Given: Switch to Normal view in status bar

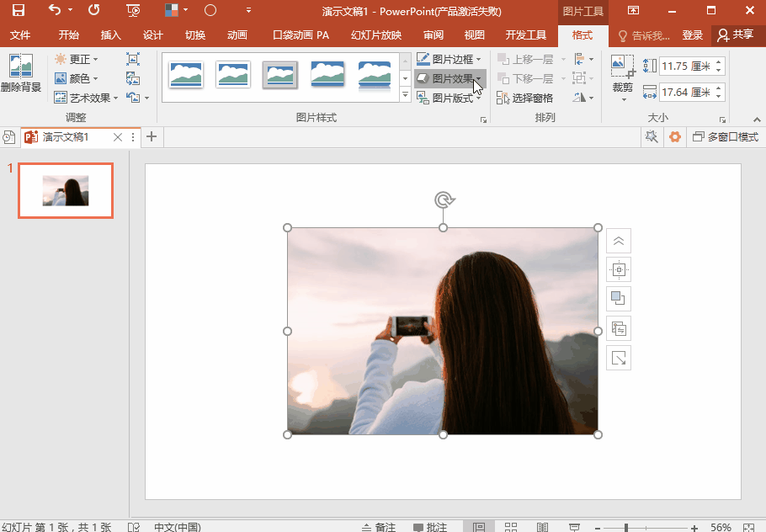Looking at the screenshot, I should click(479, 527).
